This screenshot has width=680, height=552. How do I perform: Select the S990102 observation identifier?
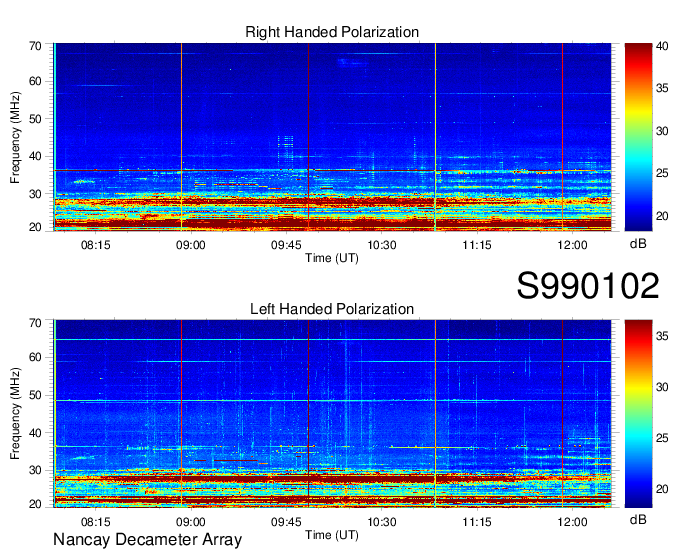pyautogui.click(x=588, y=286)
